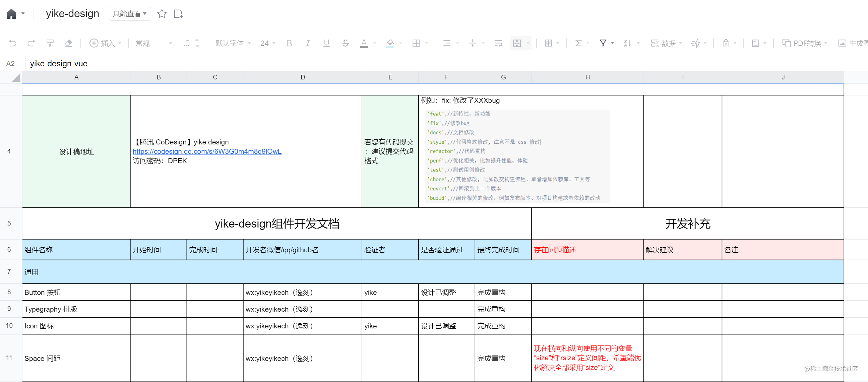Click the document title yike-design

(x=72, y=14)
